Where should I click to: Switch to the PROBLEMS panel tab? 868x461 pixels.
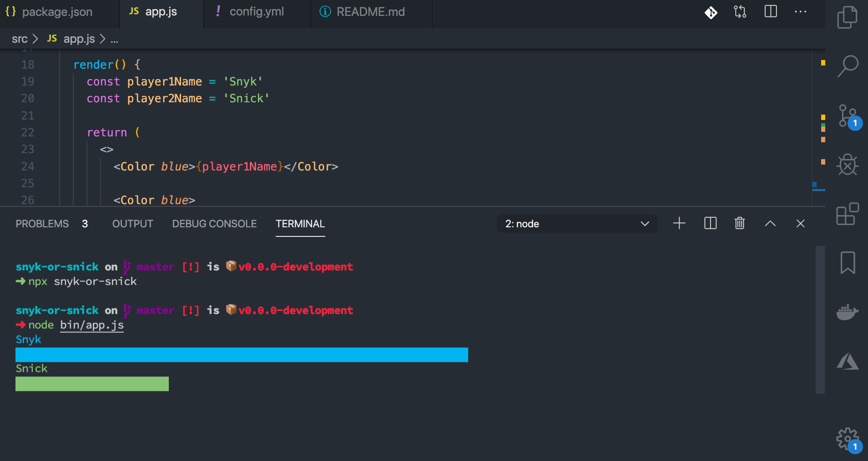[x=42, y=224]
